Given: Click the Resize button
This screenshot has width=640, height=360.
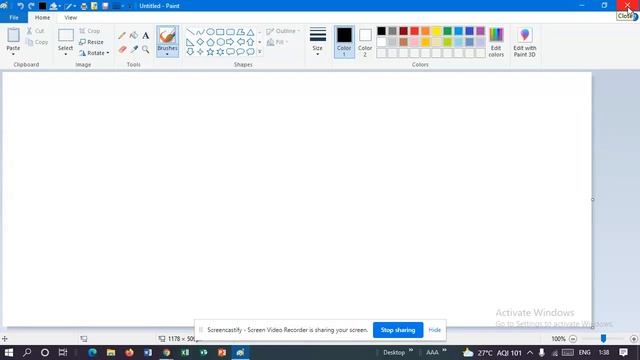Looking at the screenshot, I should [91, 42].
